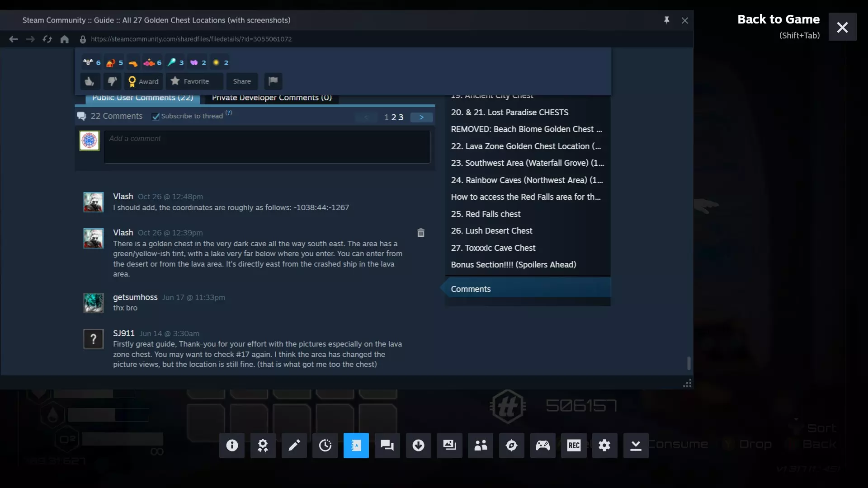Open the Notes pencil icon
Image resolution: width=868 pixels, height=488 pixels.
294,446
